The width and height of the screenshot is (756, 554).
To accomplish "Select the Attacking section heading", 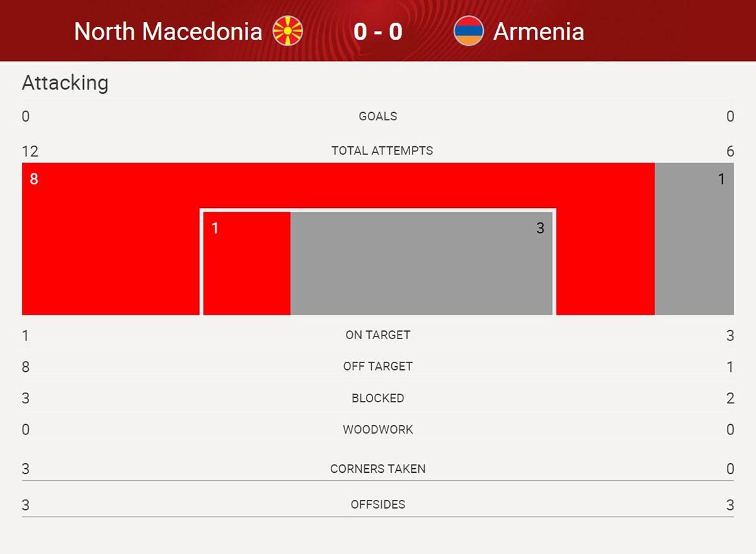I will [65, 83].
